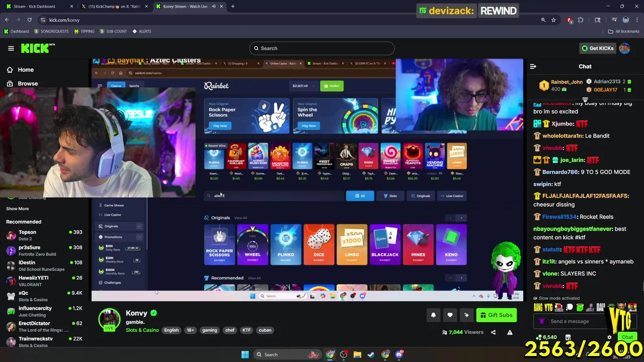Click the green Chat send button
This screenshot has width=644, height=362.
tap(627, 337)
